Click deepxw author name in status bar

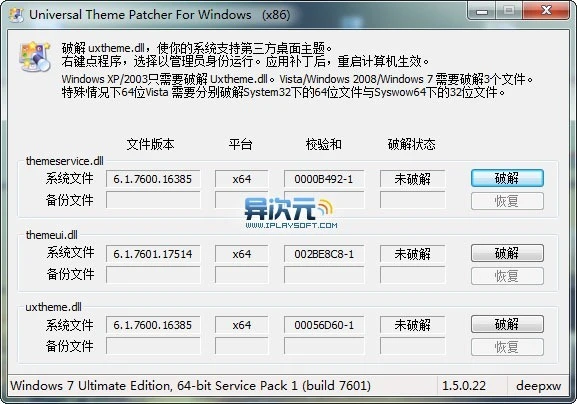click(x=539, y=386)
